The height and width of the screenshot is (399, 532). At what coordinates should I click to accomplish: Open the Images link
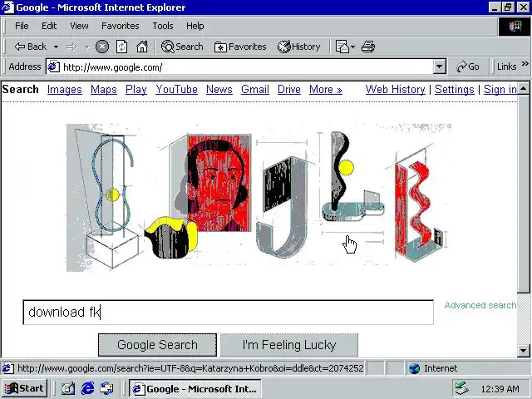click(65, 90)
